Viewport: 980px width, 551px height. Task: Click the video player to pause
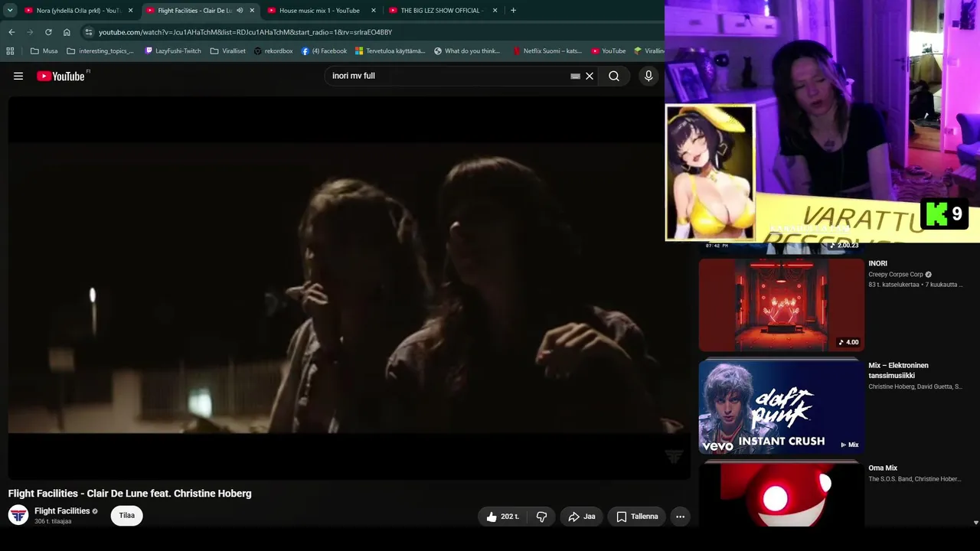click(x=349, y=288)
